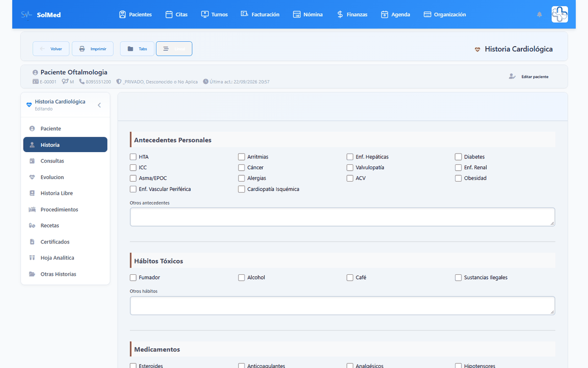This screenshot has height=368, width=588.
Task: Click the Editar paciente link
Action: (x=529, y=77)
